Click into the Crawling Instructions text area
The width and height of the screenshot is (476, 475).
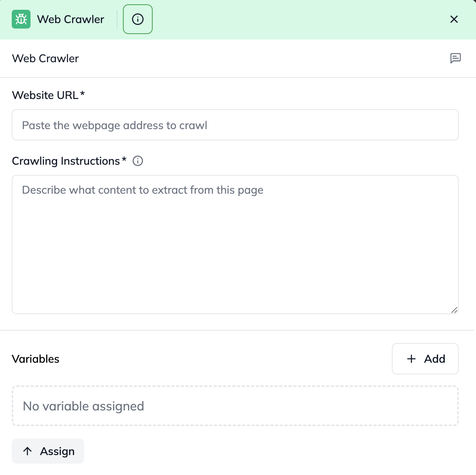pyautogui.click(x=235, y=244)
